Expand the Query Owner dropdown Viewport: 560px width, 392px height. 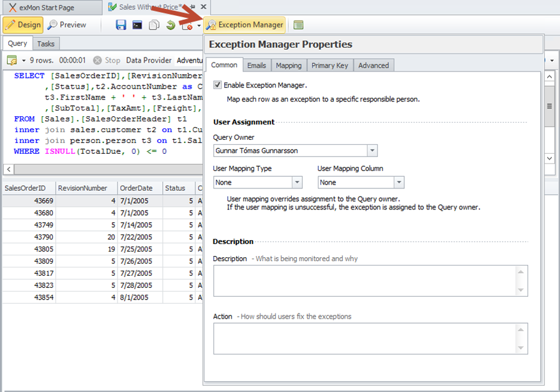(372, 151)
